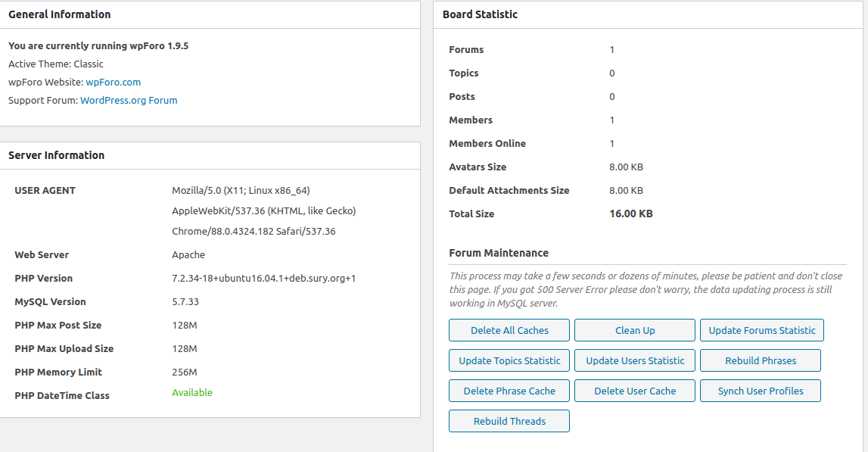This screenshot has height=452, width=868.
Task: Open the wpForo.com website link
Action: (x=113, y=82)
